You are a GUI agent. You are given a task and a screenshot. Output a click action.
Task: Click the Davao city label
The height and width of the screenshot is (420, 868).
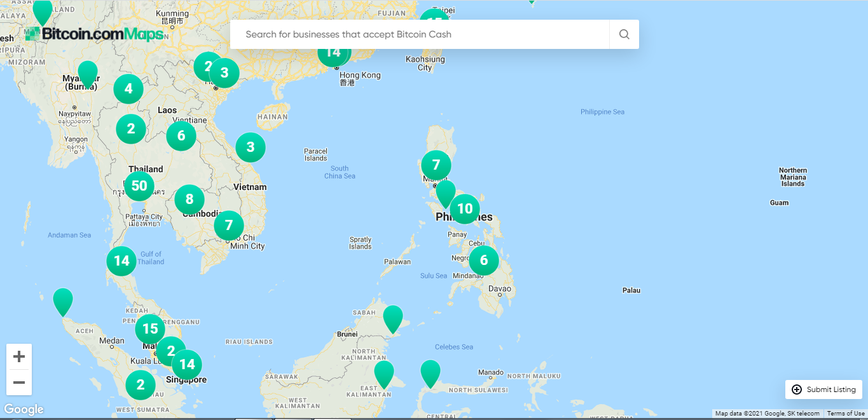point(500,288)
